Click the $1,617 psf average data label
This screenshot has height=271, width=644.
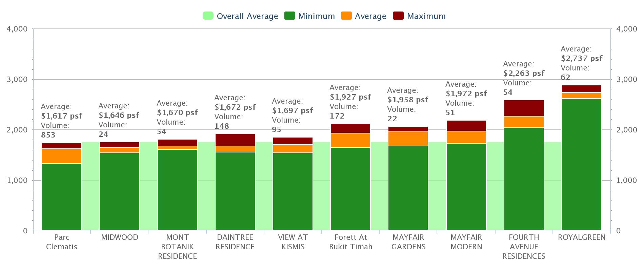[62, 116]
